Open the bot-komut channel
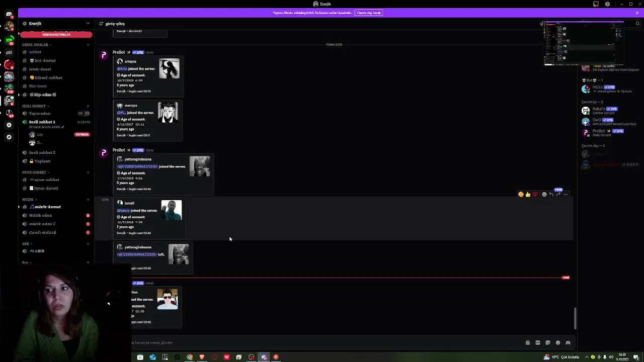Screen dimensions: 644x362 point(56,60)
